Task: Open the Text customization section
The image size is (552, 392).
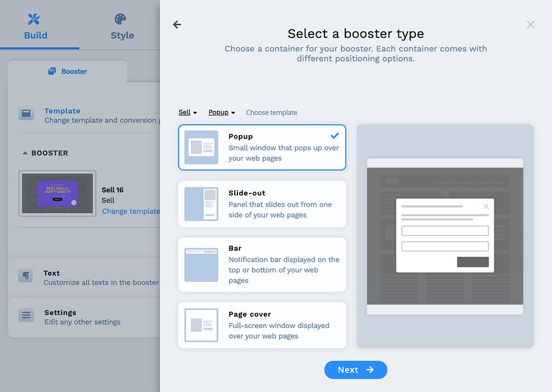Action: pyautogui.click(x=84, y=278)
